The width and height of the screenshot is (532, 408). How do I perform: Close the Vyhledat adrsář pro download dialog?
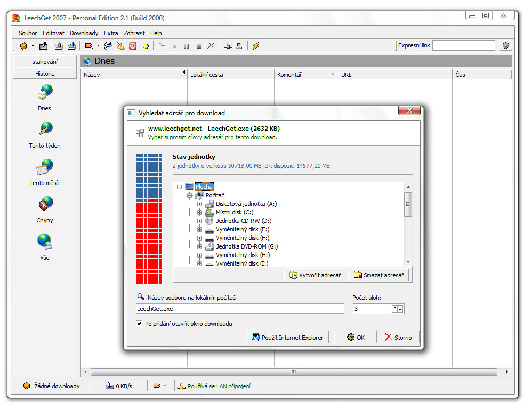(409, 110)
